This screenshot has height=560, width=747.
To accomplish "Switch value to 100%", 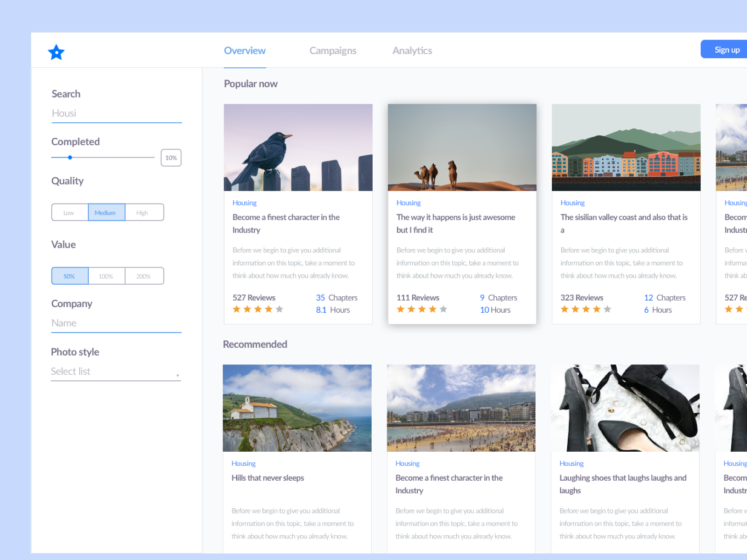I will [106, 276].
